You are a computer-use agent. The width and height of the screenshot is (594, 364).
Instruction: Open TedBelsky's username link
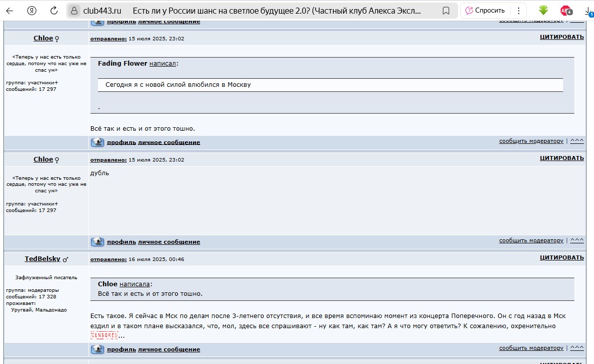coord(42,259)
